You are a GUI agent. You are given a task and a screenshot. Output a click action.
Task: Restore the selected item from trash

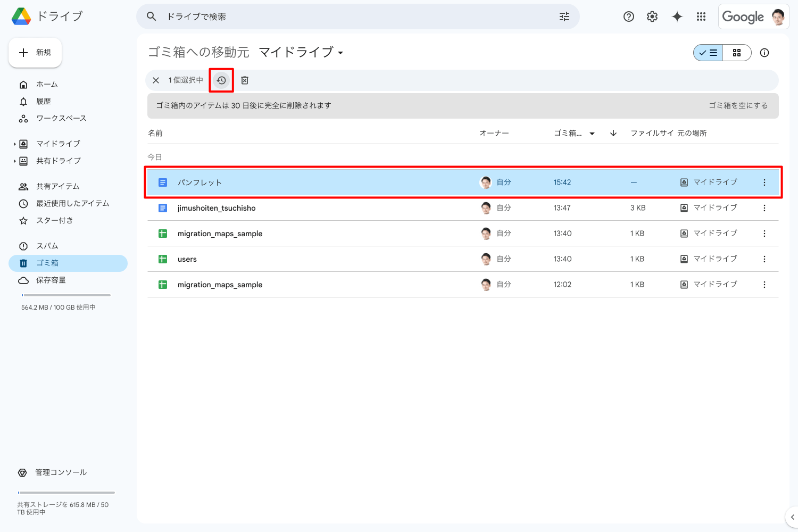221,80
